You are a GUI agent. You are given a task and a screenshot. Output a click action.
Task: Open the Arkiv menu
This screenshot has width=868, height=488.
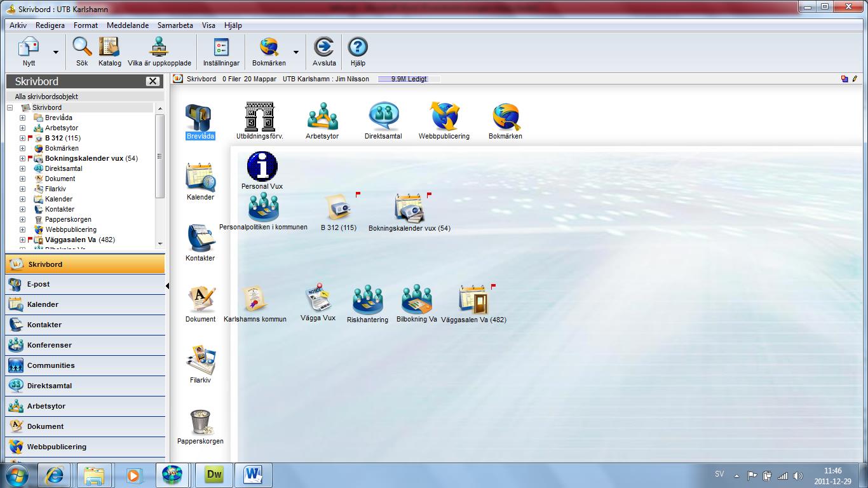pos(18,25)
